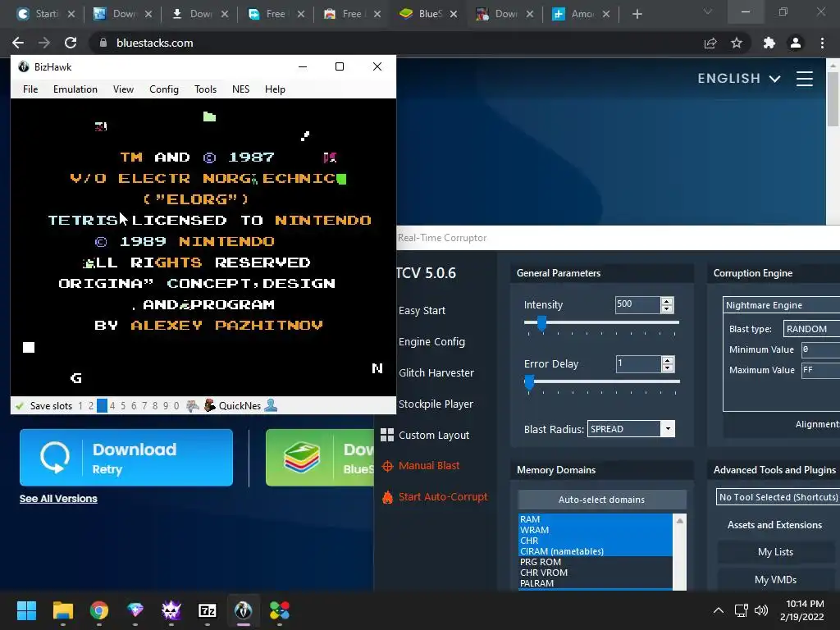
Task: Click the Auto-select domains button
Action: (601, 500)
